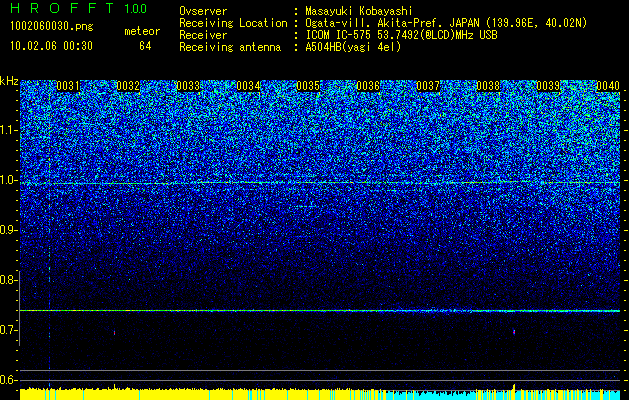
Task: Select the filename 1002060030.png
Action: point(52,27)
